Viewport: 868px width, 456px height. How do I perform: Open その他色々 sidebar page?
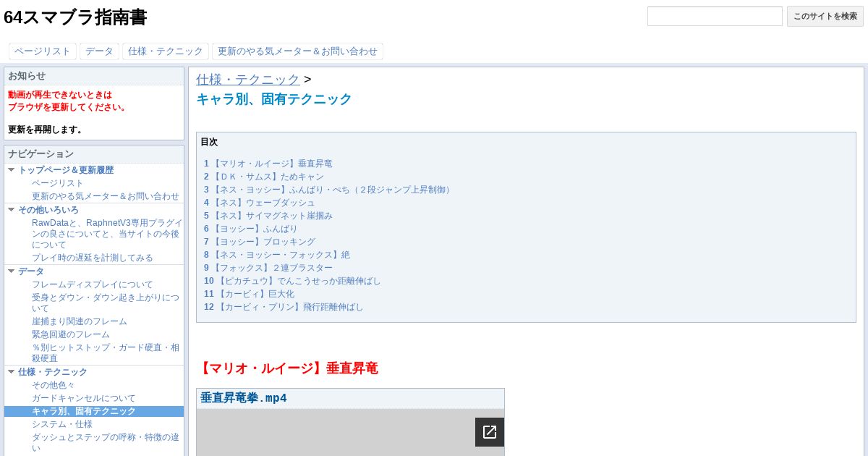click(54, 385)
